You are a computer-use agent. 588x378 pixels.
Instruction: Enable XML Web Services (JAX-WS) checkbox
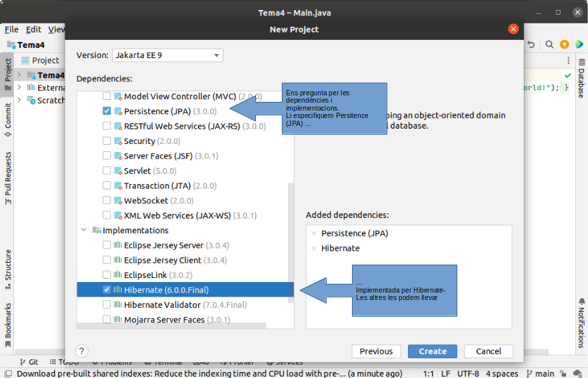pyautogui.click(x=107, y=215)
